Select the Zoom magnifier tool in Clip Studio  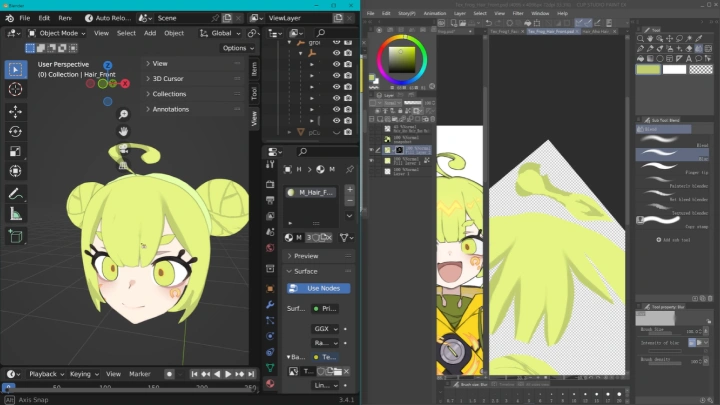[640, 39]
